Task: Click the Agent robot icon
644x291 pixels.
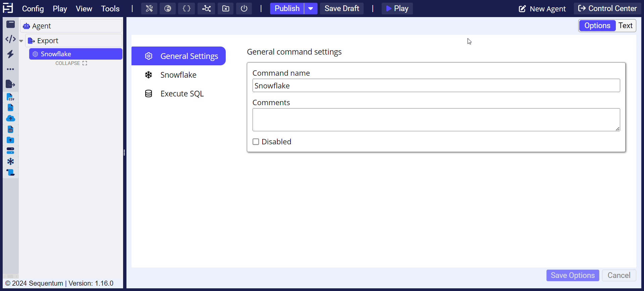Action: [x=26, y=26]
